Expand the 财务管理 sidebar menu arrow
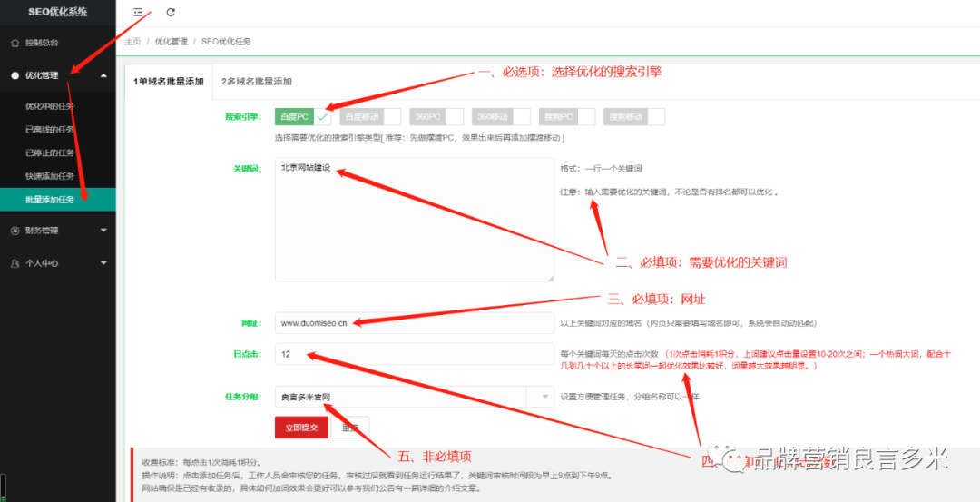The image size is (980, 502). point(103,231)
